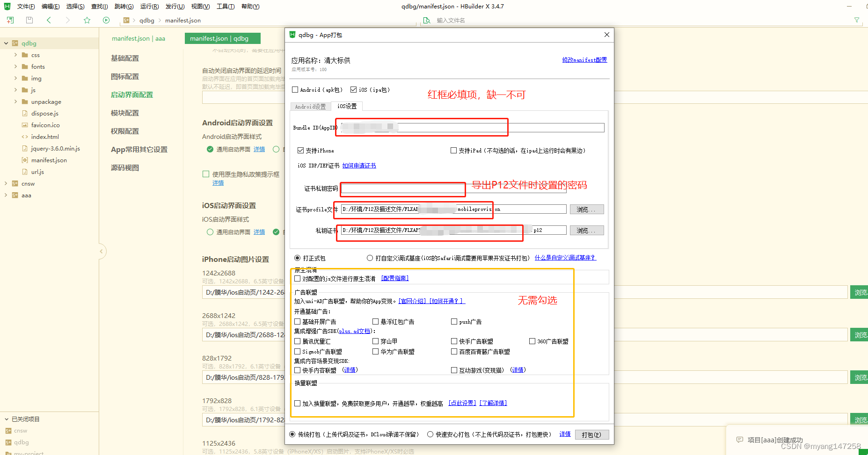The image size is (868, 455).
Task: Click the index.html file icon
Action: click(x=25, y=137)
